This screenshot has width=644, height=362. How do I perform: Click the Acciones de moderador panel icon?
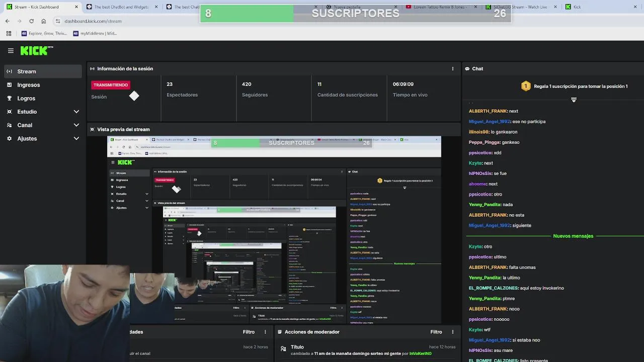[279, 332]
